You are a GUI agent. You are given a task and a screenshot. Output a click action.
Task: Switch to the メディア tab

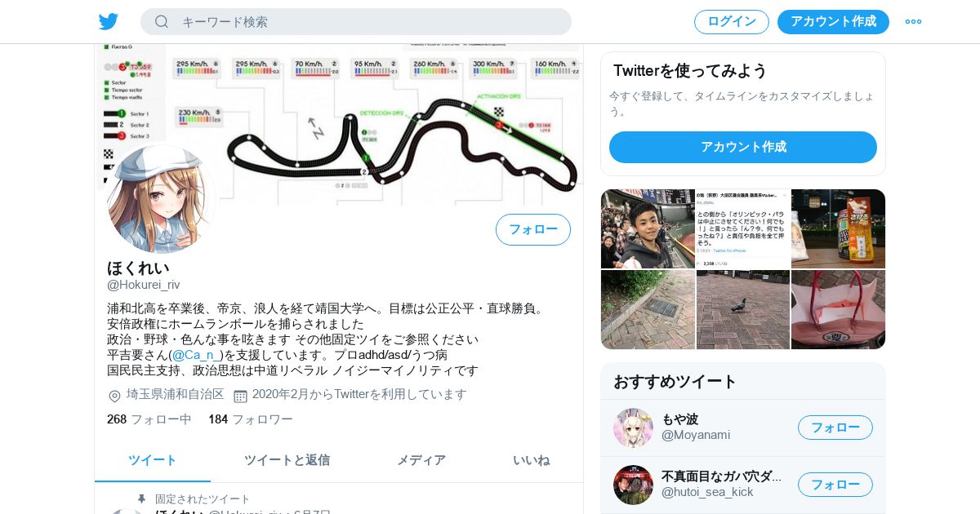click(x=421, y=460)
